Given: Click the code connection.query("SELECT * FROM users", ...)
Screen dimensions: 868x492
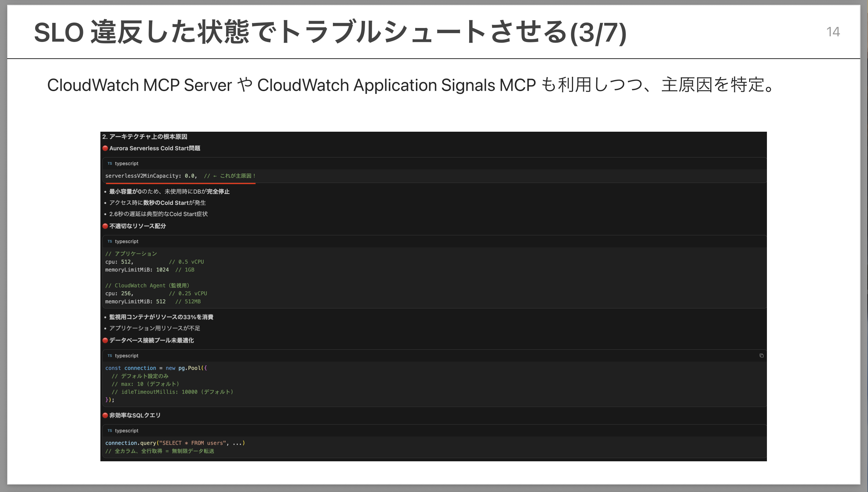Looking at the screenshot, I should [x=175, y=443].
